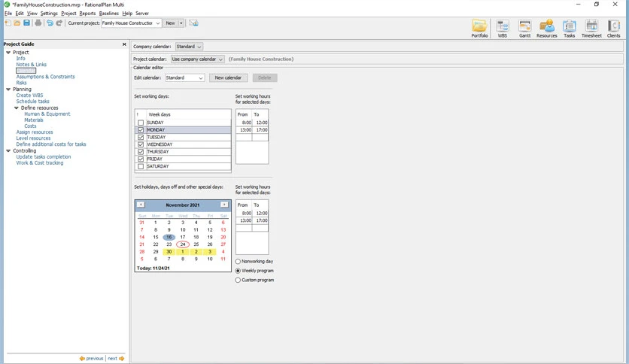Image resolution: width=629 pixels, height=364 pixels.
Task: Undo last action with blue arrow
Action: click(x=50, y=23)
